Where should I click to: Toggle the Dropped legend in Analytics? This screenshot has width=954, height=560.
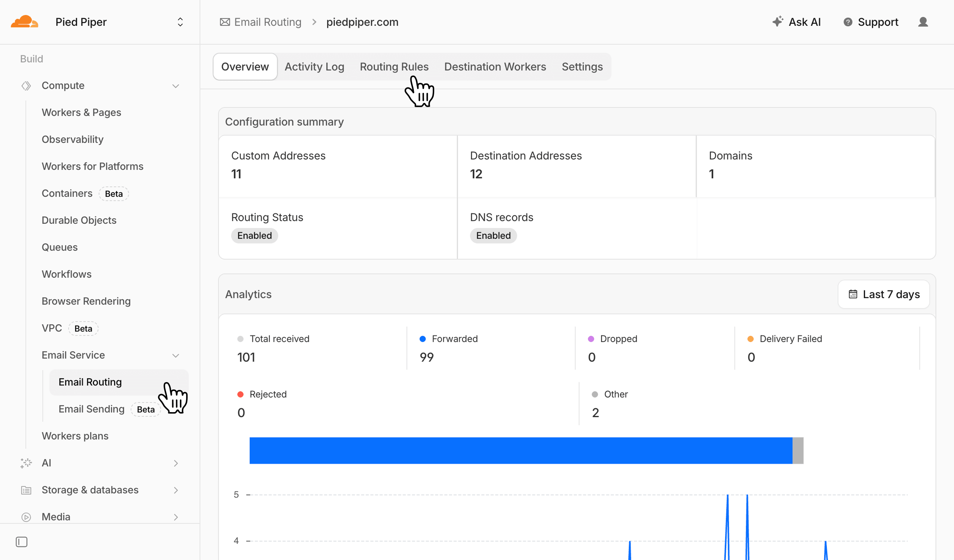(591, 339)
